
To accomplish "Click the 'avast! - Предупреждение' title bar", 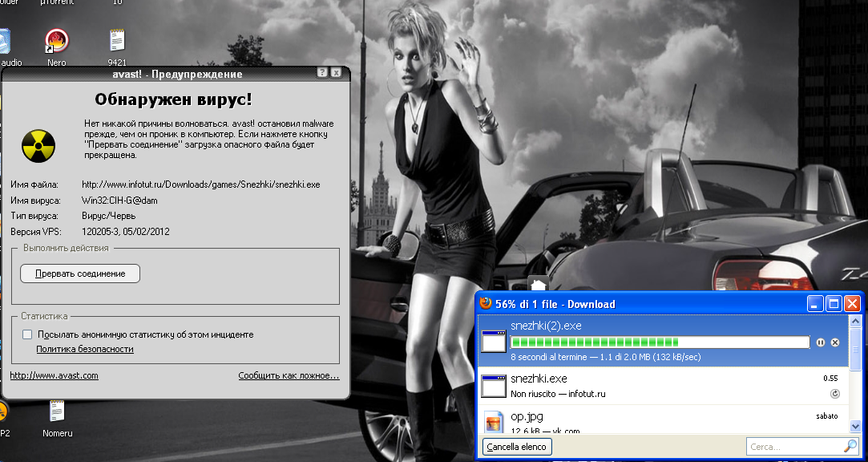I will tap(177, 75).
